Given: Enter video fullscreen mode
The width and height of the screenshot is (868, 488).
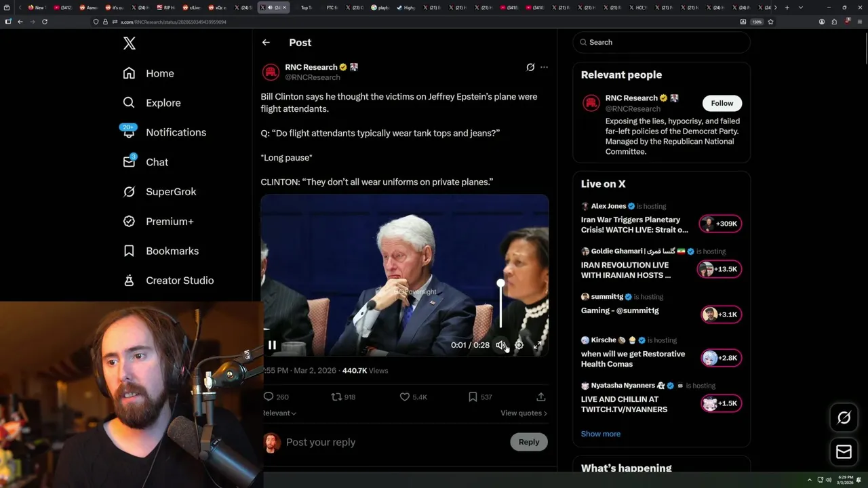Looking at the screenshot, I should tap(537, 345).
